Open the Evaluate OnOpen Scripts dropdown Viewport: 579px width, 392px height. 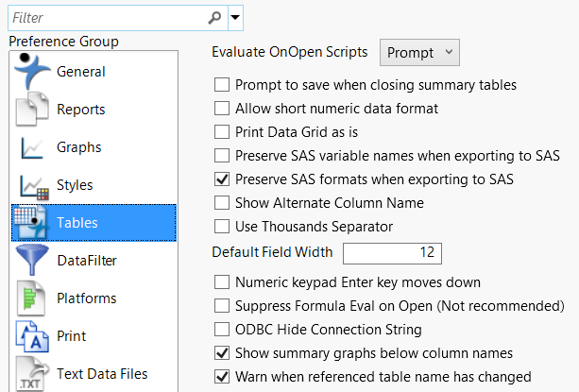pos(418,53)
